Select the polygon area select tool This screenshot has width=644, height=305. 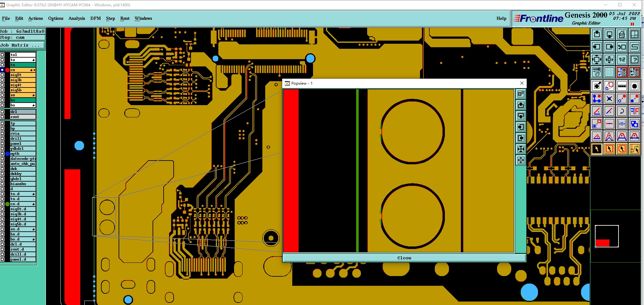(x=622, y=149)
